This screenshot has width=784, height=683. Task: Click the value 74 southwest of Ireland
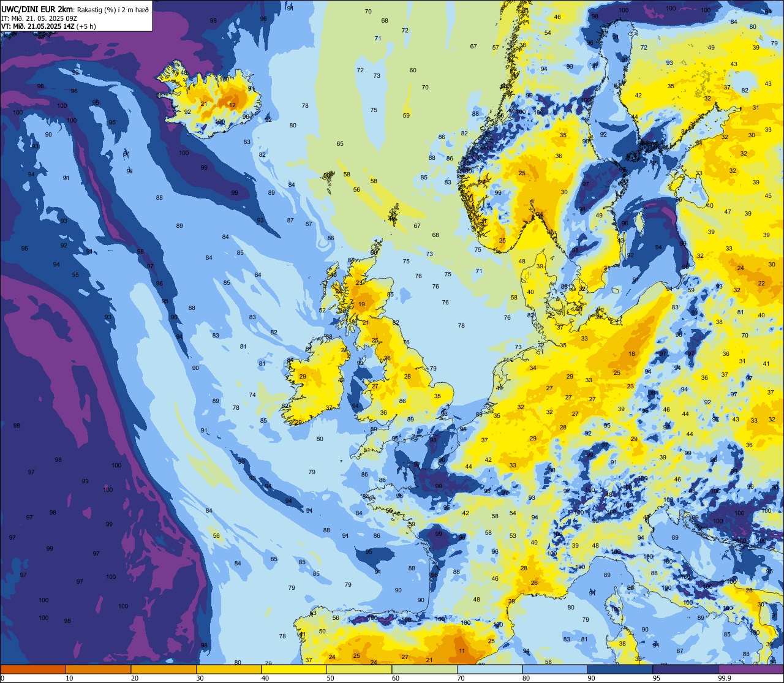tap(252, 395)
